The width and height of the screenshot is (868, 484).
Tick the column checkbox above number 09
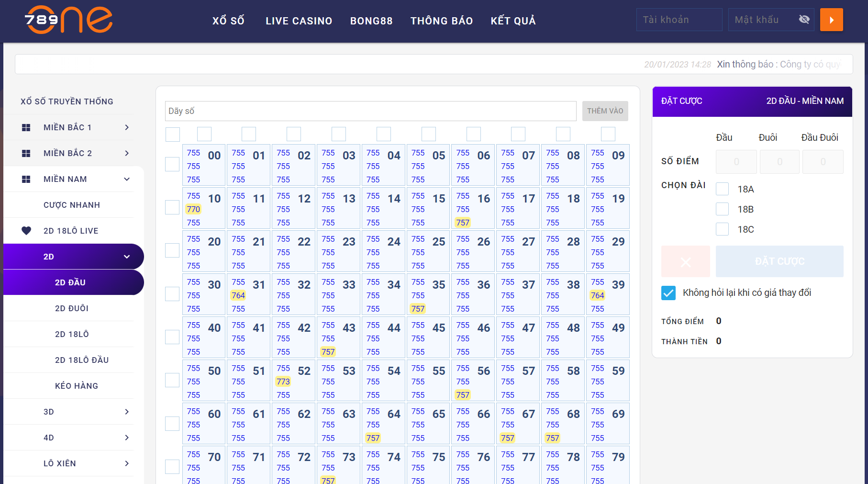click(x=608, y=134)
